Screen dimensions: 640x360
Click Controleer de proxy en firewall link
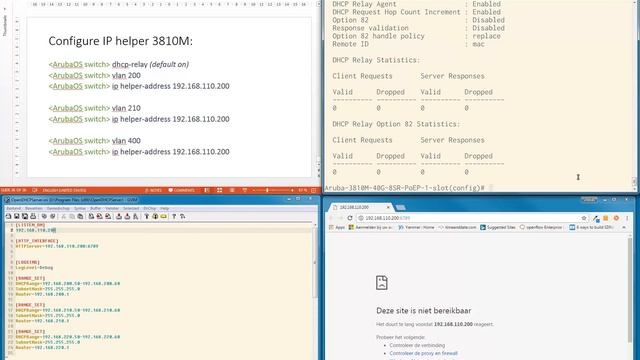[423, 353]
